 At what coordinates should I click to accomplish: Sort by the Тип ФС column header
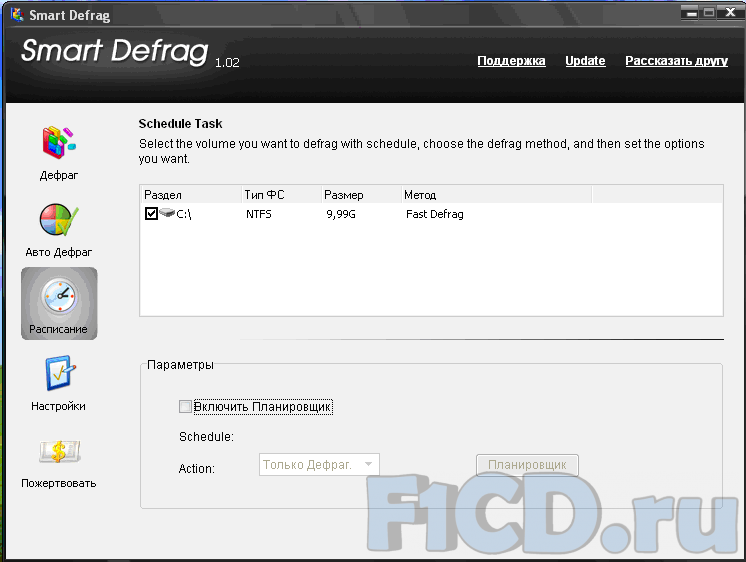pos(281,195)
